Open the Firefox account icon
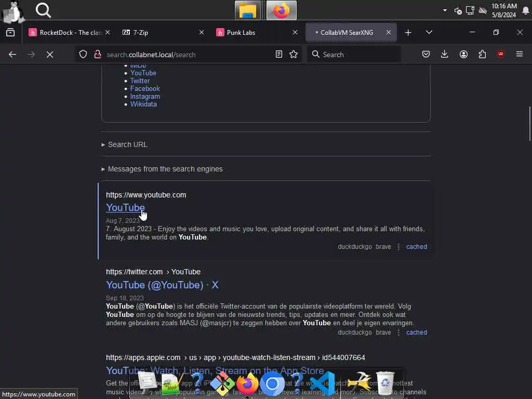 click(463, 54)
